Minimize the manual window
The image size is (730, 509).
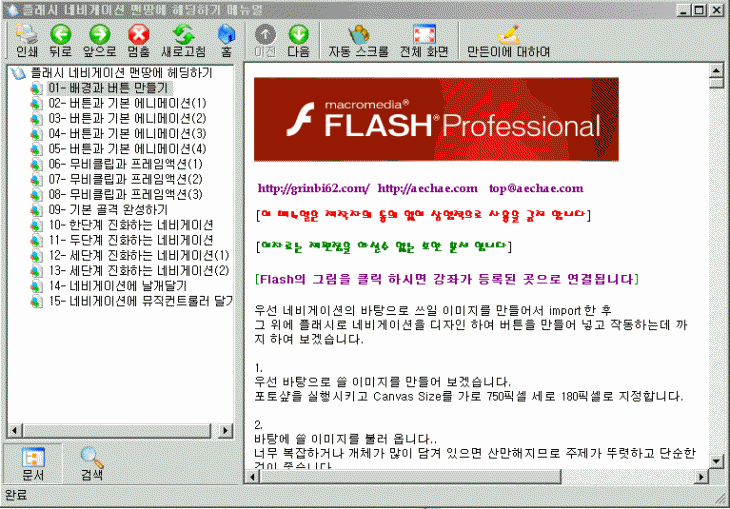coord(683,10)
